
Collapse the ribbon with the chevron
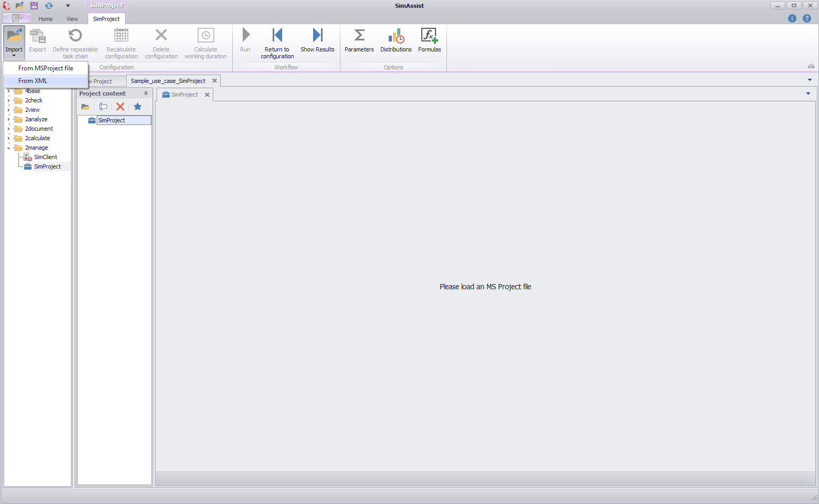tap(811, 66)
